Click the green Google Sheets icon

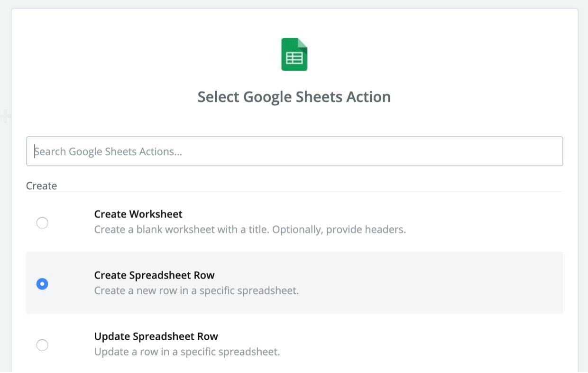(294, 54)
